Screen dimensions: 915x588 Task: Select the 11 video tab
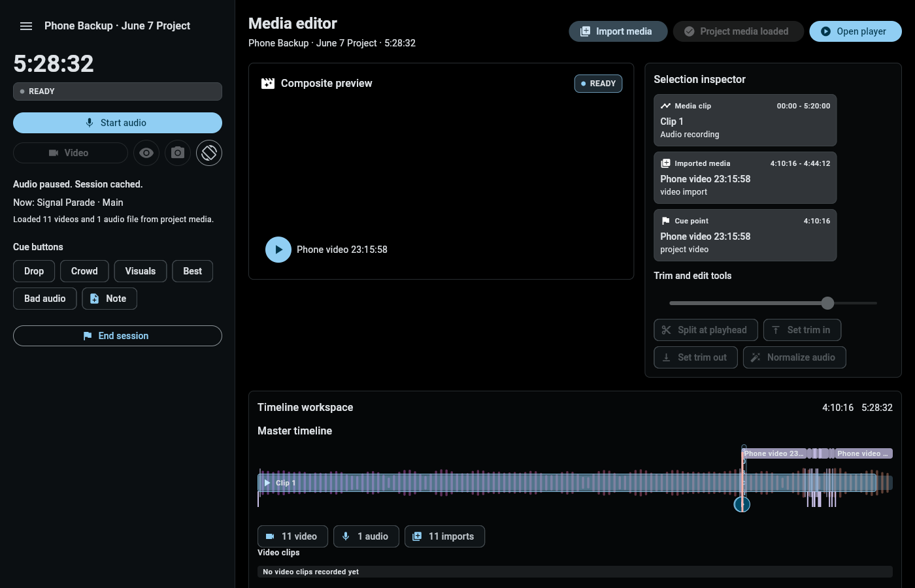[293, 536]
